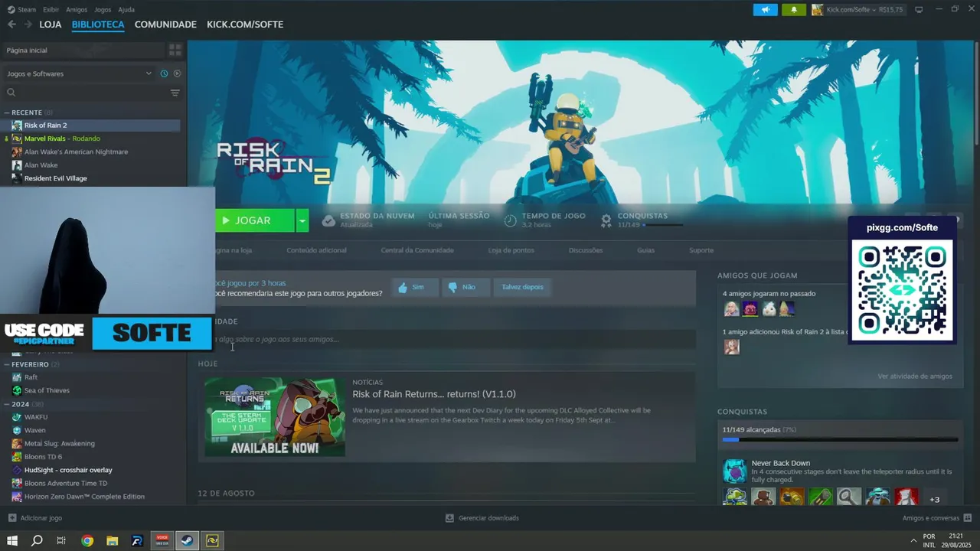
Task: Click the Gerenciar downloads icon
Action: click(x=450, y=518)
